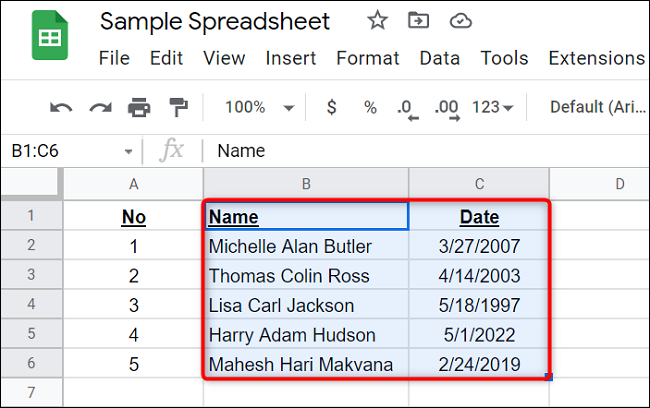The height and width of the screenshot is (408, 650).
Task: Decrease decimal places button
Action: (x=405, y=107)
